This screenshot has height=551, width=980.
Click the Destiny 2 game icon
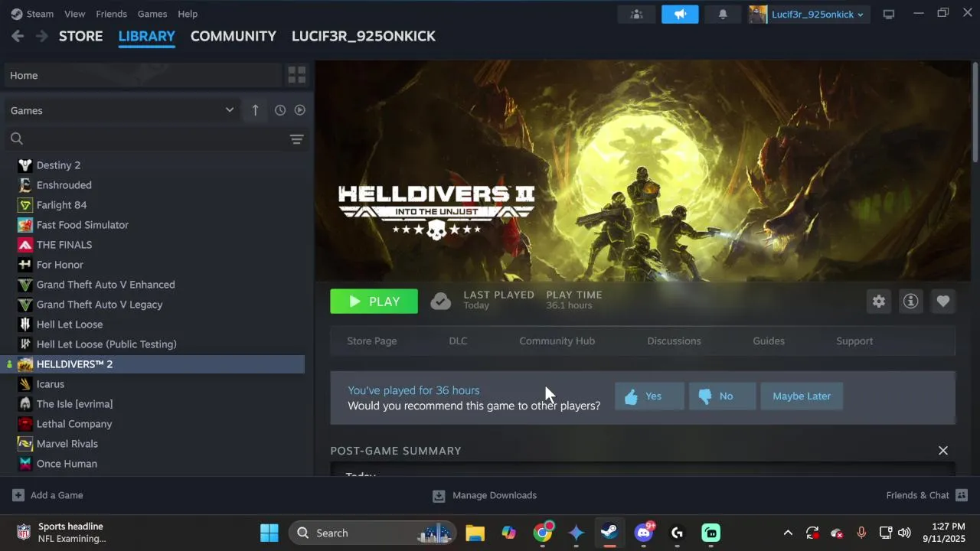25,165
